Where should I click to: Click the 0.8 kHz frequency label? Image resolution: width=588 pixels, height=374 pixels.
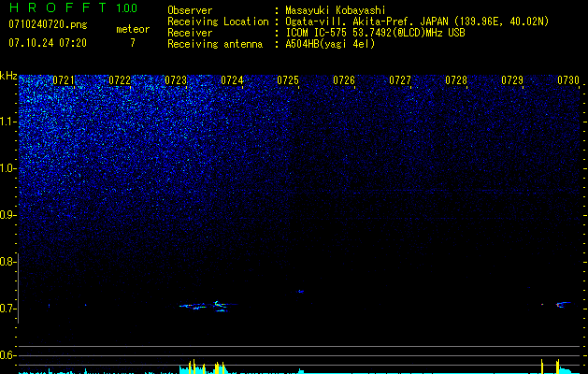(7, 262)
